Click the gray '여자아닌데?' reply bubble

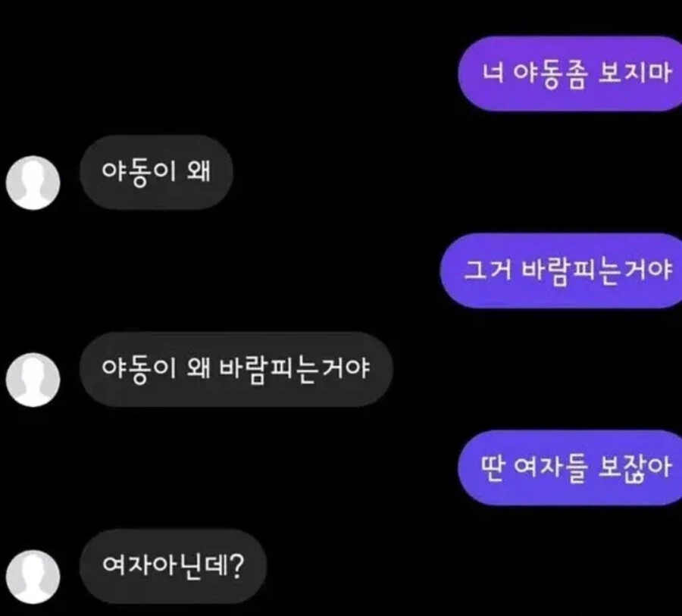173,566
